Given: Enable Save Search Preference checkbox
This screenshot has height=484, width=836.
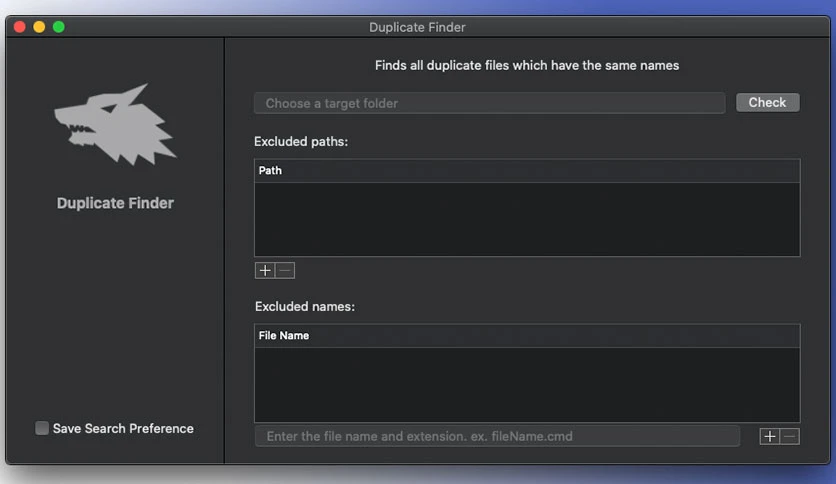Looking at the screenshot, I should (42, 428).
